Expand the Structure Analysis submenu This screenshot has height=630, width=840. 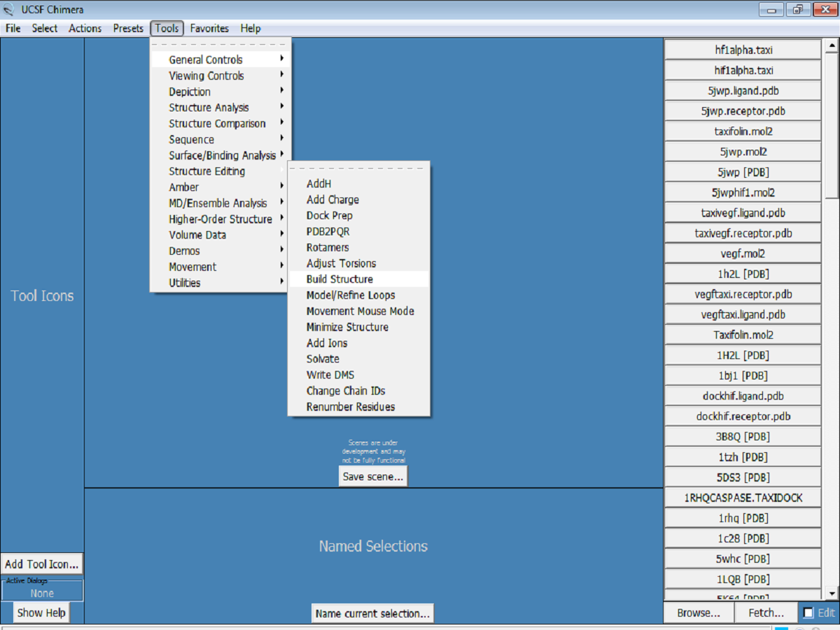(x=220, y=107)
